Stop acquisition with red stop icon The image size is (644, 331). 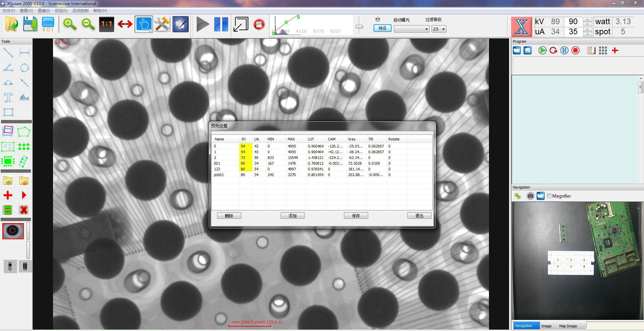[x=259, y=24]
